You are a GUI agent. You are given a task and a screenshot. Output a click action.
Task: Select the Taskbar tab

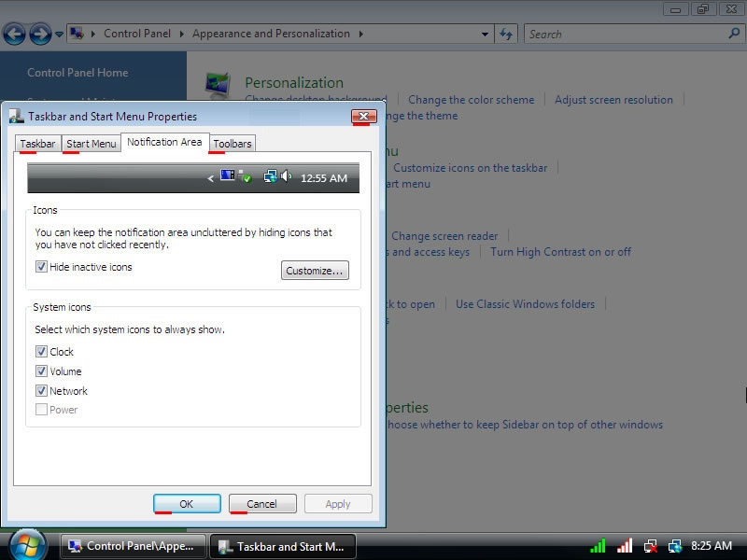(x=38, y=144)
